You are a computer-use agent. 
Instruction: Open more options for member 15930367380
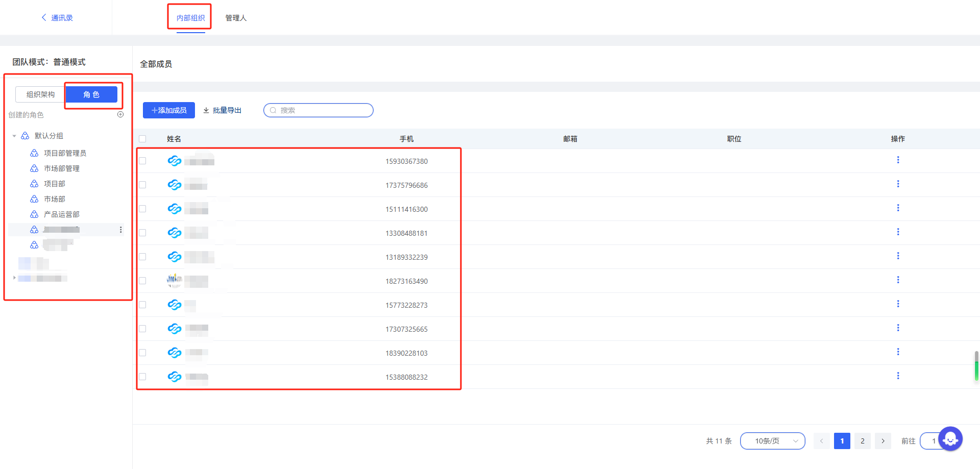point(898,160)
